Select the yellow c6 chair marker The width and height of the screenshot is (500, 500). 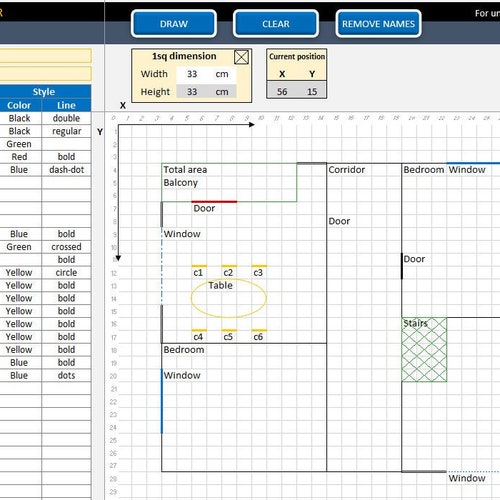pos(259,330)
